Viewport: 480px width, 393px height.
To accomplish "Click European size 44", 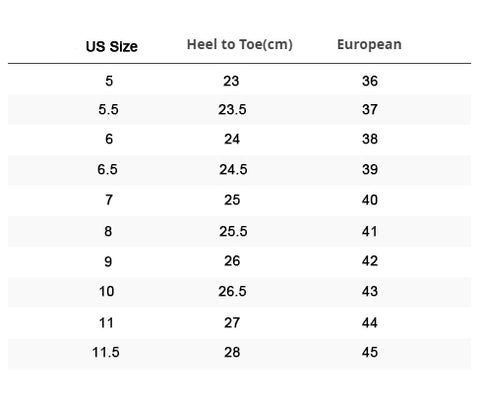I will tap(370, 323).
